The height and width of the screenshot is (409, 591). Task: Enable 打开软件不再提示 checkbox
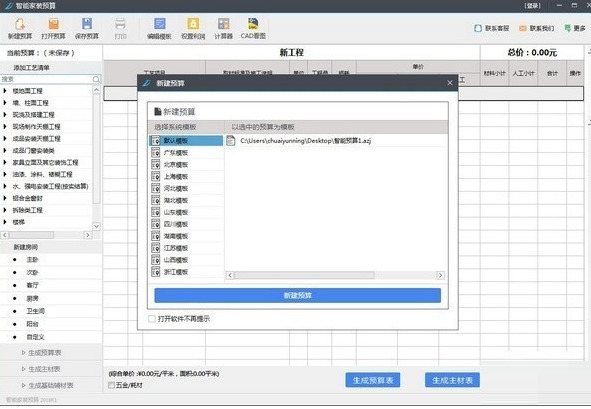(152, 319)
